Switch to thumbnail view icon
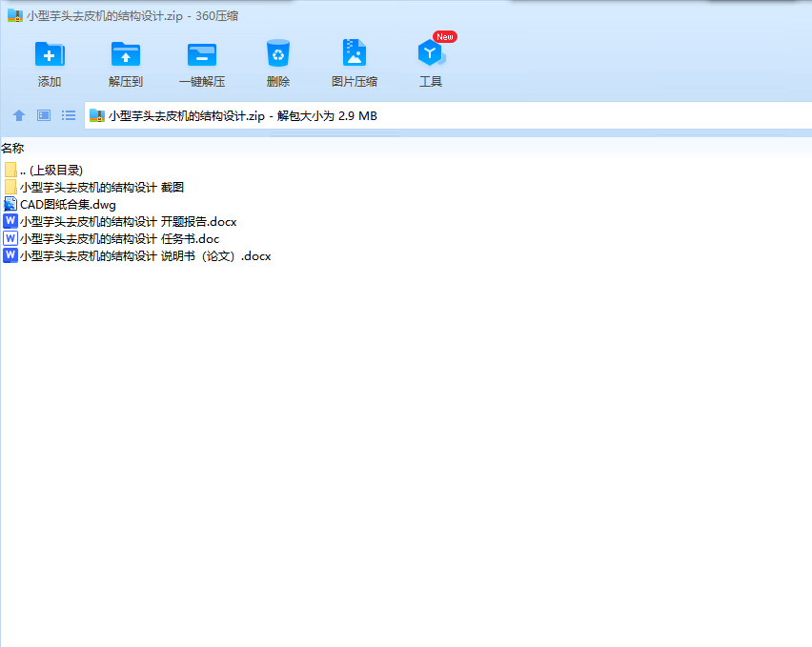The image size is (812, 647). click(44, 115)
